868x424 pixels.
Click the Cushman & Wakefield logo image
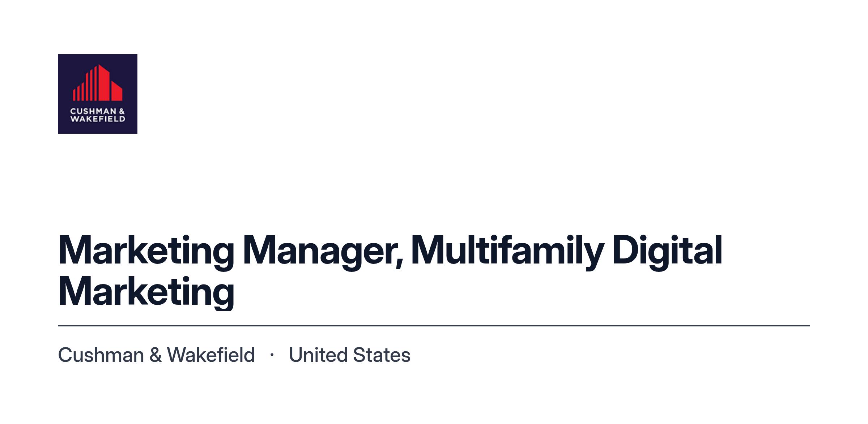tap(98, 94)
